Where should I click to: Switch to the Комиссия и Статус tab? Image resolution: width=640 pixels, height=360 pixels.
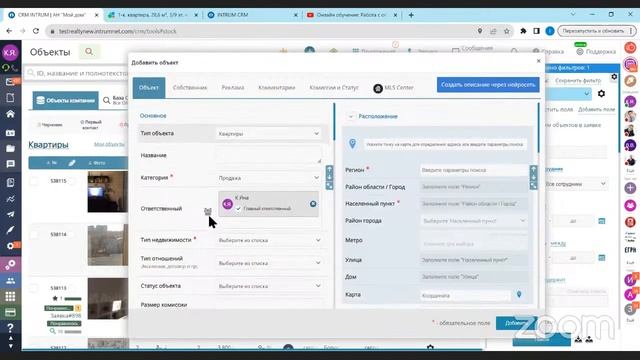(334, 88)
